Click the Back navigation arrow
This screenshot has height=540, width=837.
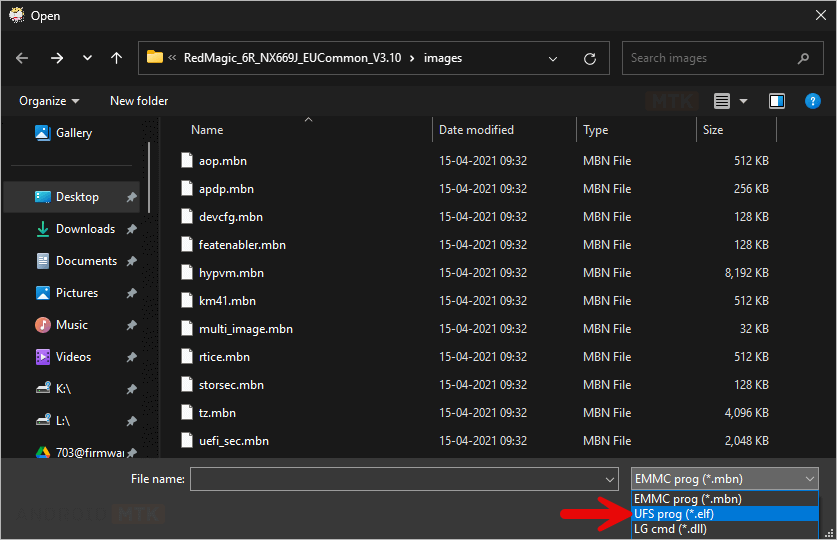pos(22,58)
